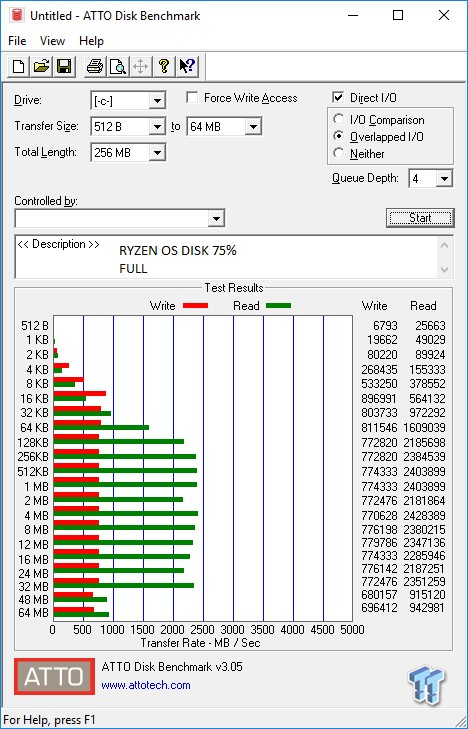Click the red ATTO logo
Screen dimensions: 468x729
coord(54,676)
